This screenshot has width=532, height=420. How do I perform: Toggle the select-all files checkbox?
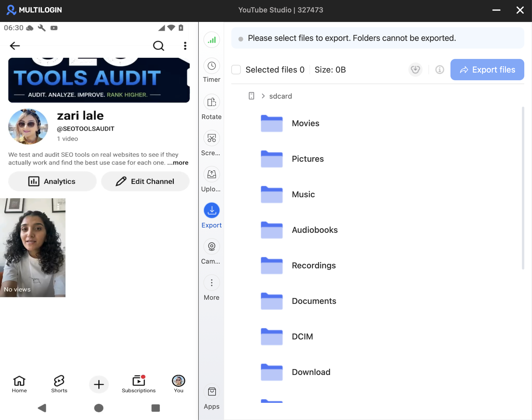tap(236, 70)
